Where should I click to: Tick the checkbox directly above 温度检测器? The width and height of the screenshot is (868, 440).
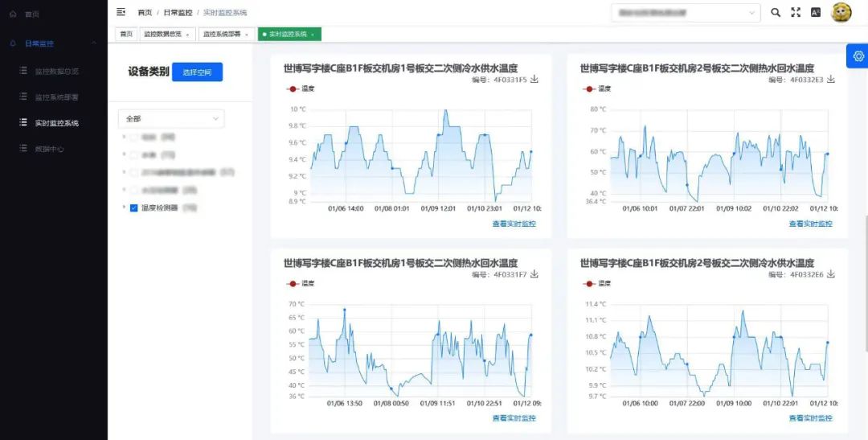coord(133,190)
